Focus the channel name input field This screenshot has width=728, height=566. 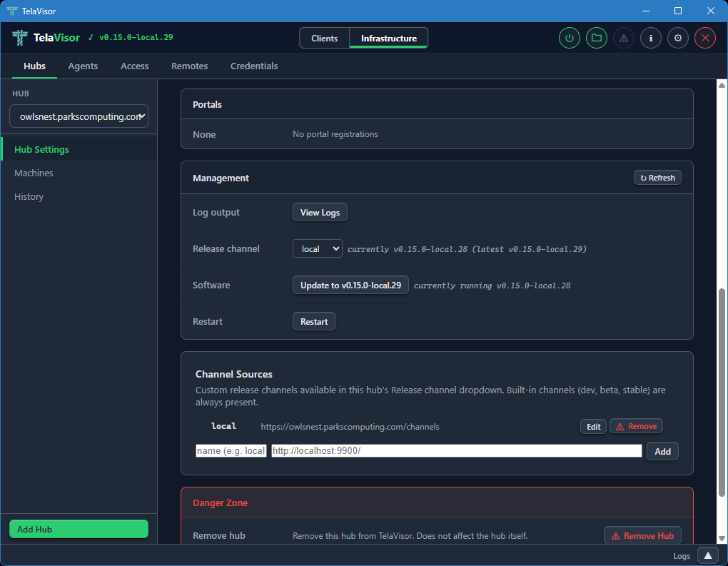click(x=231, y=450)
